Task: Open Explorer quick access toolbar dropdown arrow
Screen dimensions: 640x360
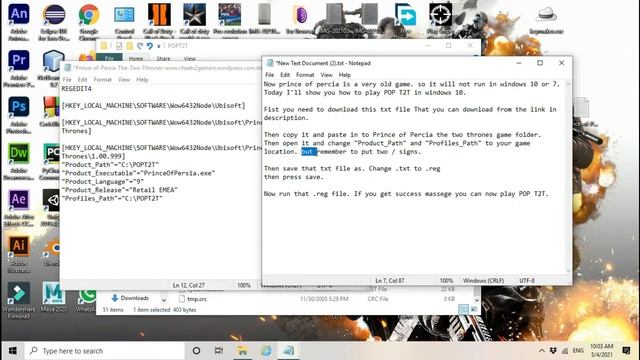Action: pyautogui.click(x=158, y=46)
